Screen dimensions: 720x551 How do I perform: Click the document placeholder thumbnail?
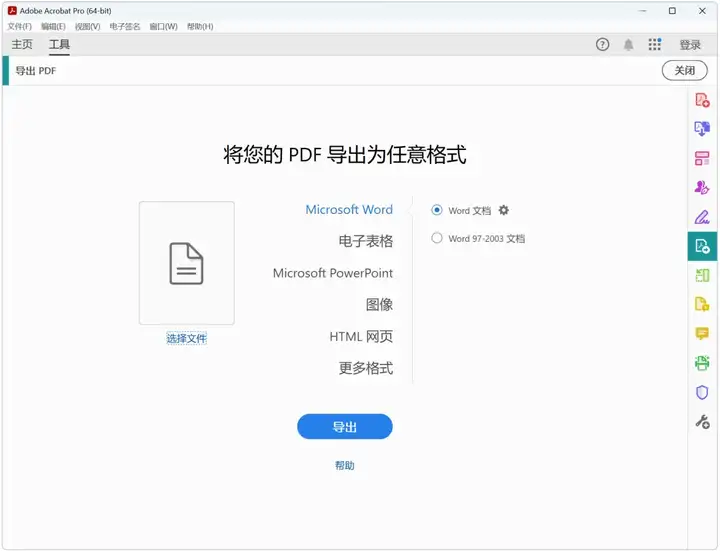click(x=187, y=263)
